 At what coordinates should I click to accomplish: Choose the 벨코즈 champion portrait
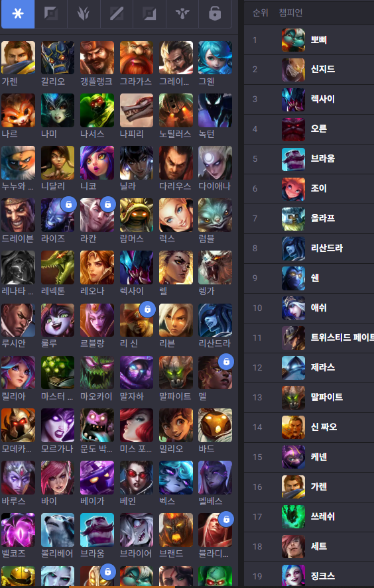click(18, 530)
